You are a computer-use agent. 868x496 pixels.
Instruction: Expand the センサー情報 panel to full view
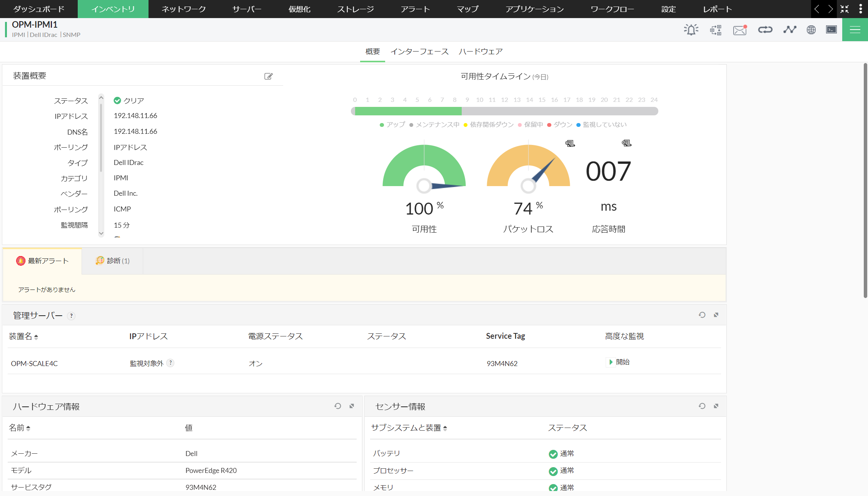(x=716, y=406)
